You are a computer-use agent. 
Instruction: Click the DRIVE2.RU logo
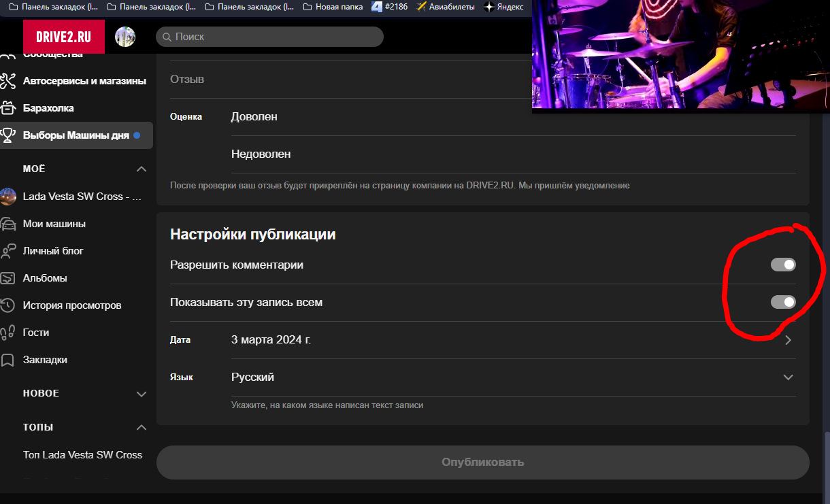point(63,37)
